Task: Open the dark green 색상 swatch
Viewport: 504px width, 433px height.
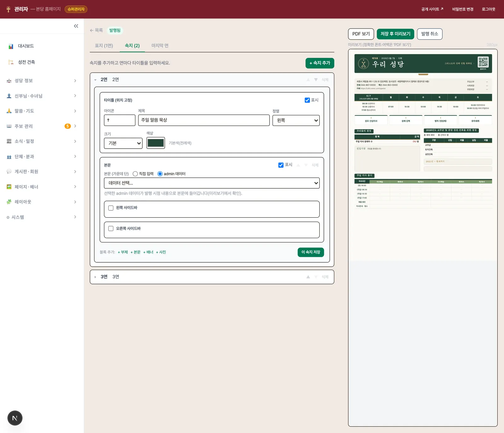Action: click(x=156, y=143)
